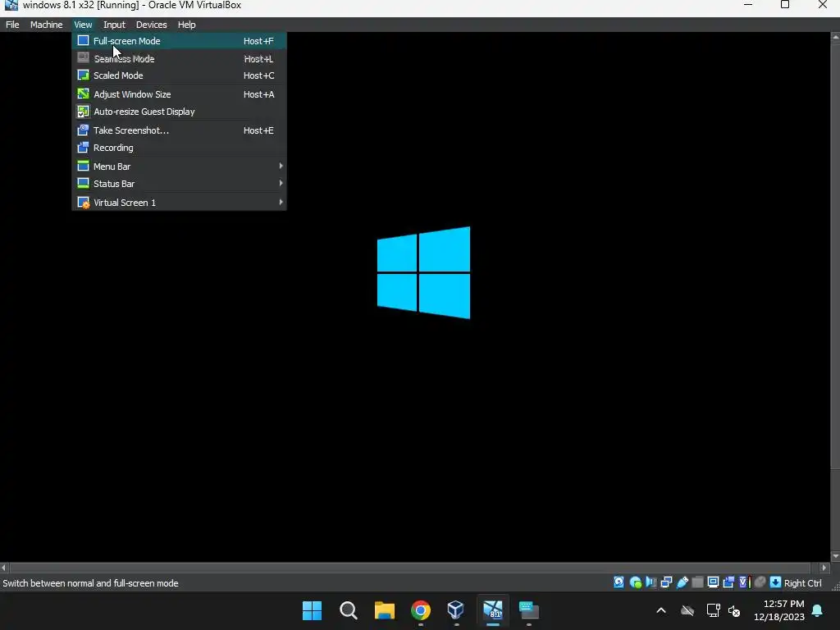The image size is (840, 630).
Task: Open VirtualBox Manager from the taskbar
Action: point(456,610)
